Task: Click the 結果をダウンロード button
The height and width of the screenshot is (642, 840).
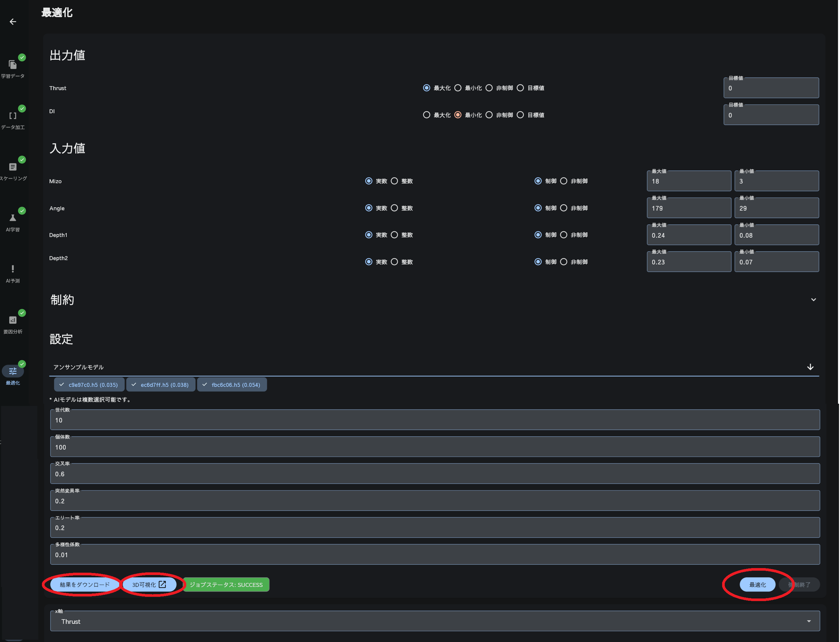Action: pos(85,585)
